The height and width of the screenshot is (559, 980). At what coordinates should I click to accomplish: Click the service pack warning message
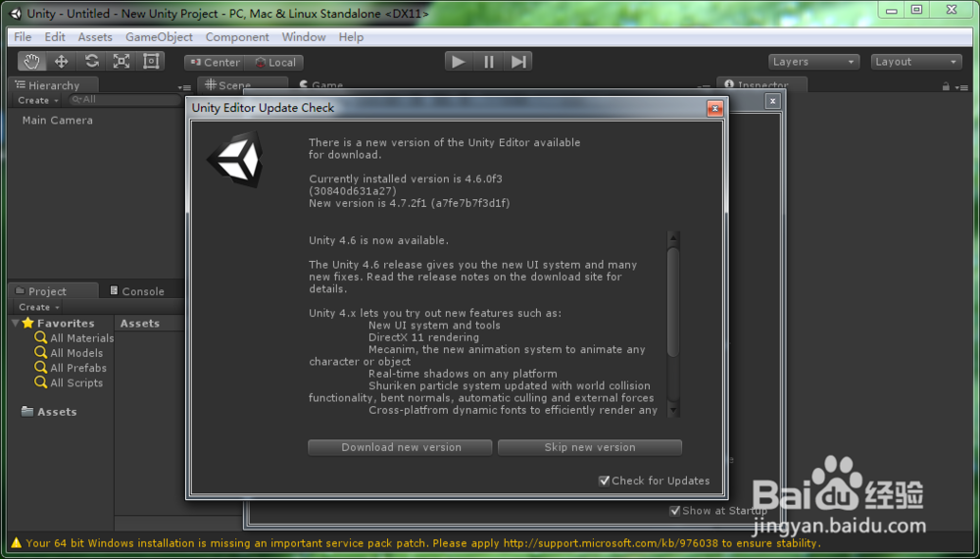423,543
